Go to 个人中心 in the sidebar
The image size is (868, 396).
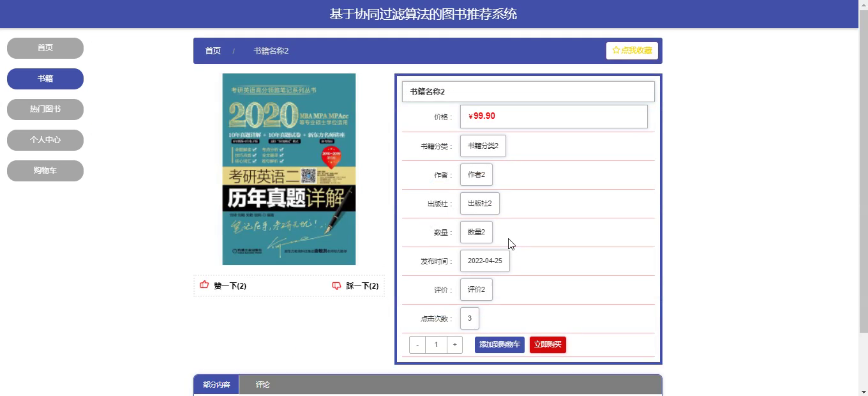45,140
